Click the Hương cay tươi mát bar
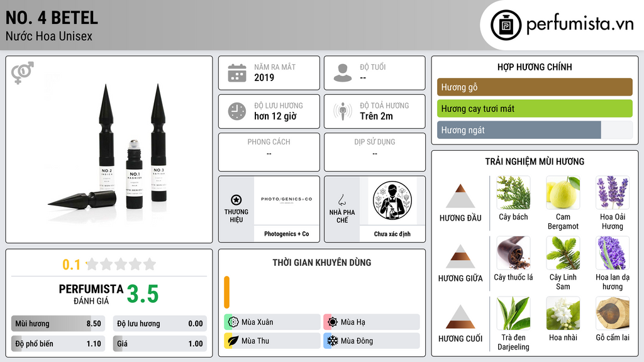644x362 pixels. [535, 108]
